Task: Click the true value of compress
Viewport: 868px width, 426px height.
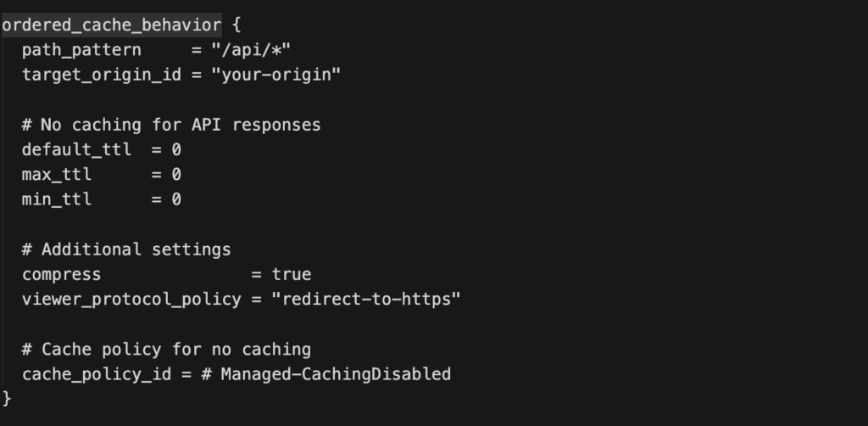Action: pos(291,274)
